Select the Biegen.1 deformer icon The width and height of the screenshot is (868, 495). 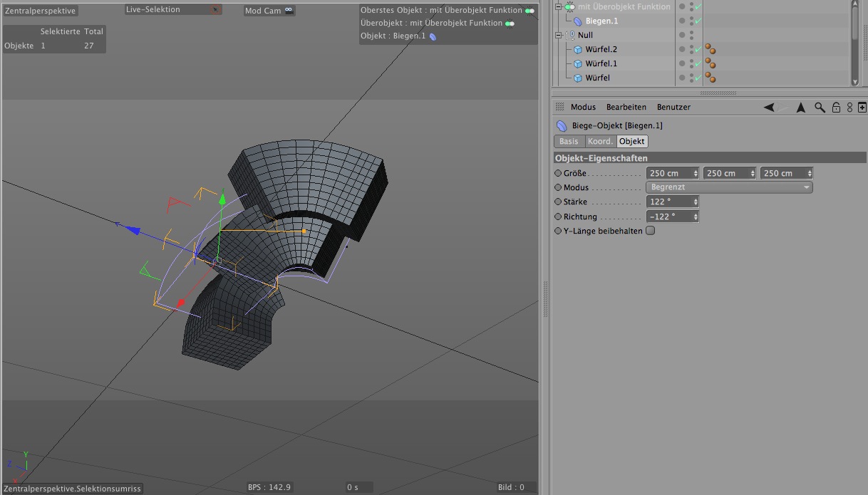click(x=578, y=21)
